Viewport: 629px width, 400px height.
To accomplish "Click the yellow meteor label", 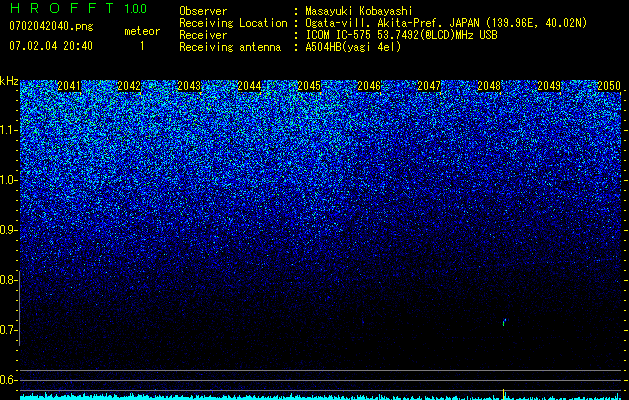I will pyautogui.click(x=142, y=31).
